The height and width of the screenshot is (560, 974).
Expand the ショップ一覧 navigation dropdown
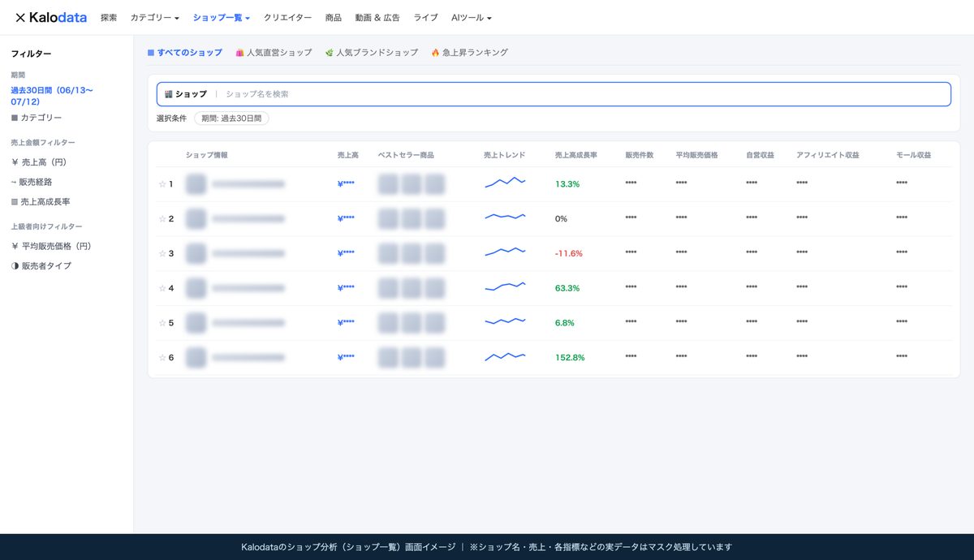pyautogui.click(x=222, y=17)
